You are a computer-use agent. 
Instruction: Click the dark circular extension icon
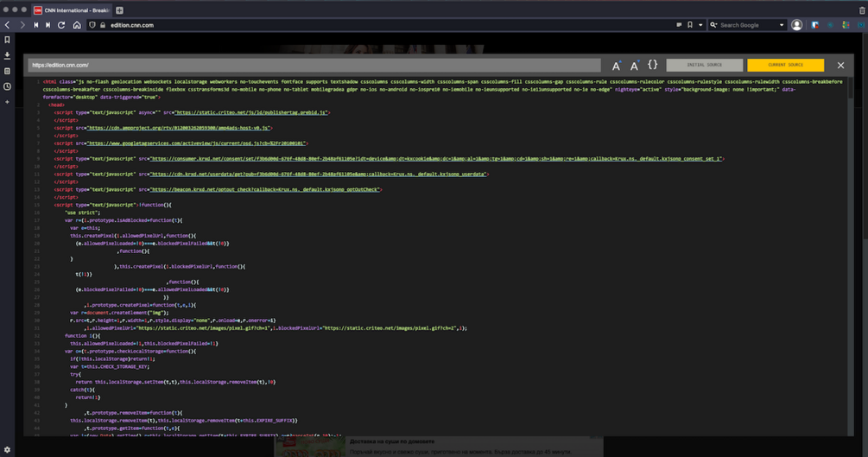[x=830, y=25]
